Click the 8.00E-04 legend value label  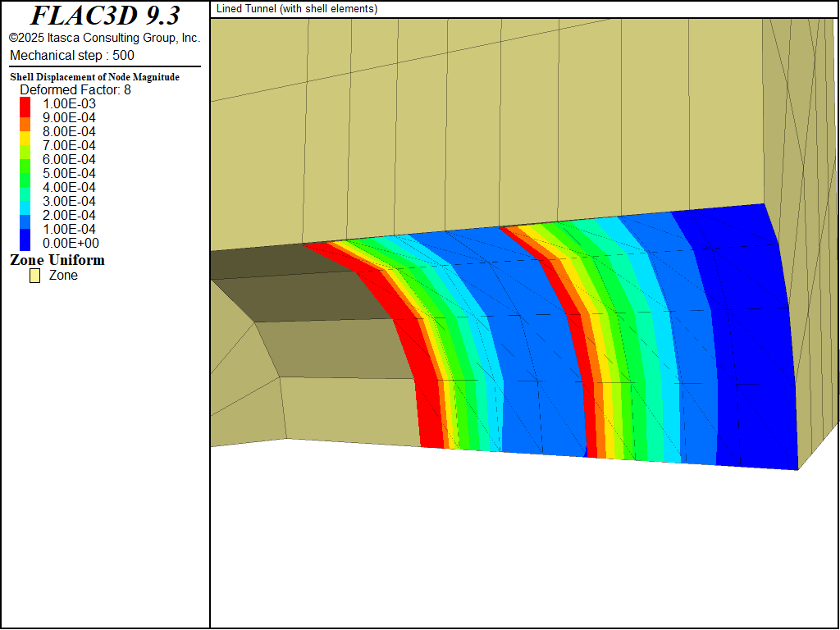pos(69,131)
